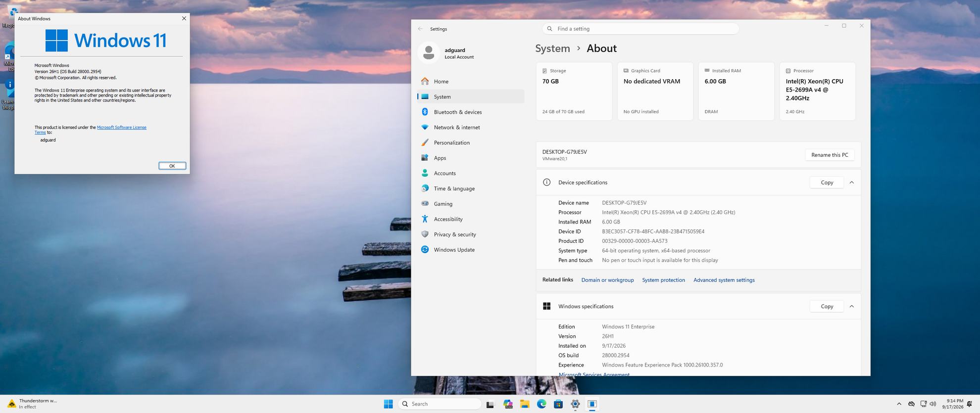980x413 pixels.
Task: Open System protection link
Action: tap(663, 280)
